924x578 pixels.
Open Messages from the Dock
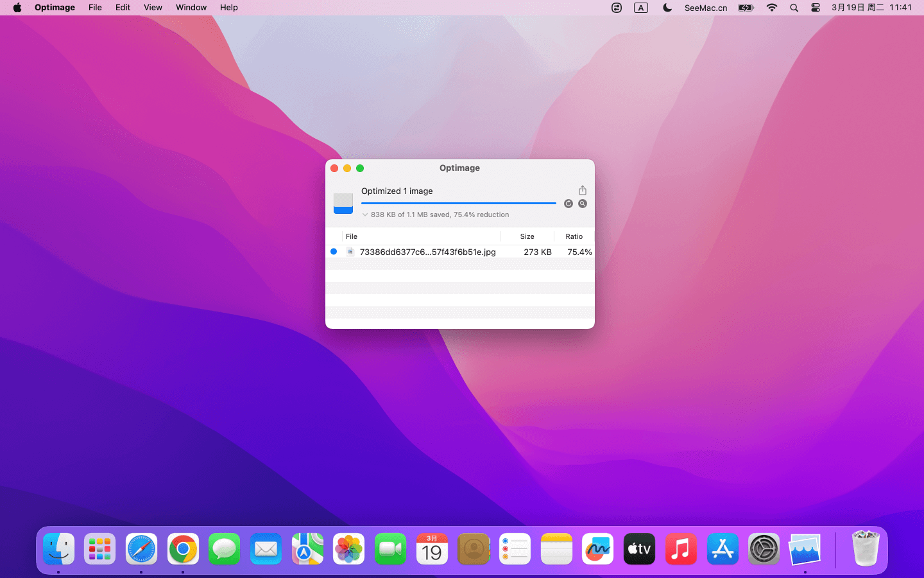pos(225,549)
